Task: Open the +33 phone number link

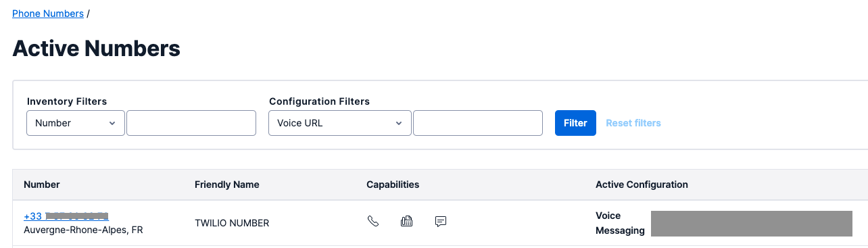Action: 66,216
